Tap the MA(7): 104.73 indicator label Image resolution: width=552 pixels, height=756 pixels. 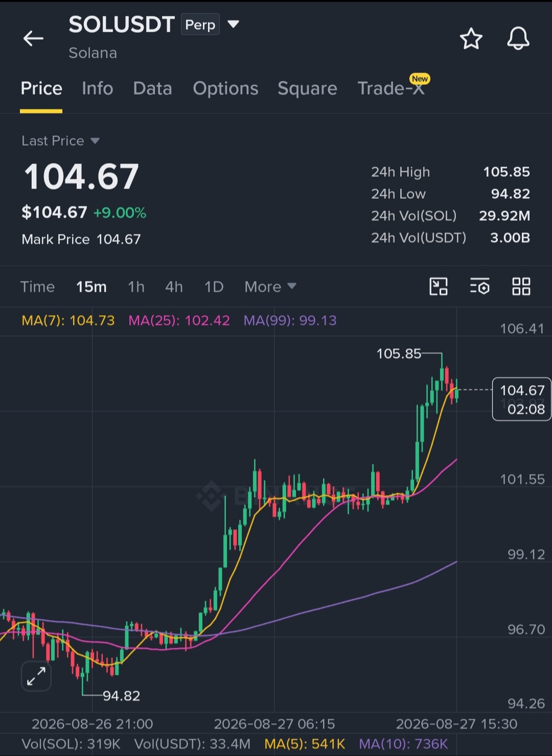tap(68, 320)
